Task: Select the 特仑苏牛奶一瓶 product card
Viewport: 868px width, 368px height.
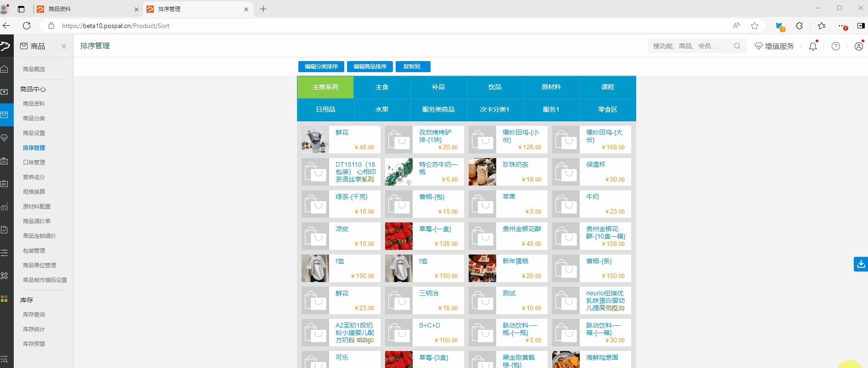Action: point(425,172)
